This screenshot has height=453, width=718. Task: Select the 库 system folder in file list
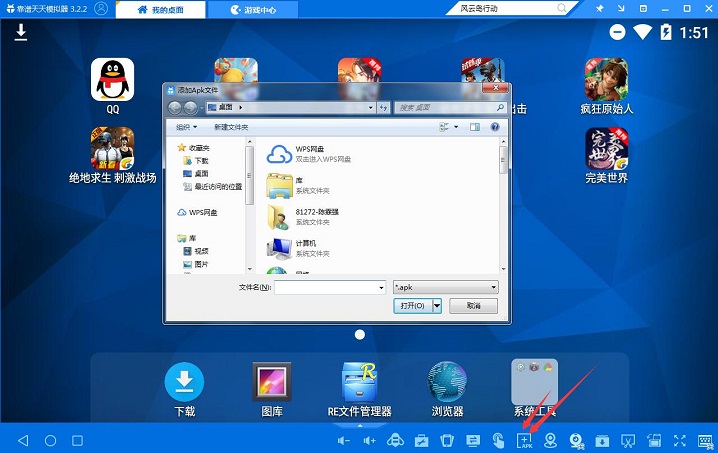299,186
